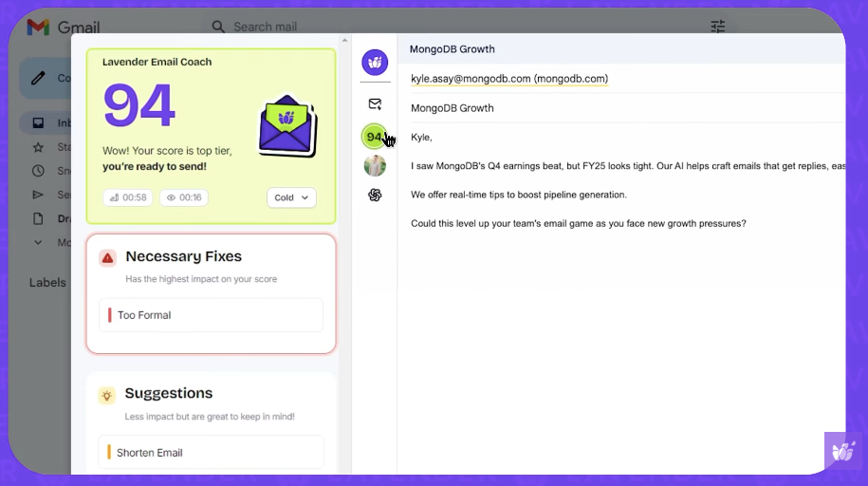
Task: Open search filter options icon
Action: coord(718,26)
